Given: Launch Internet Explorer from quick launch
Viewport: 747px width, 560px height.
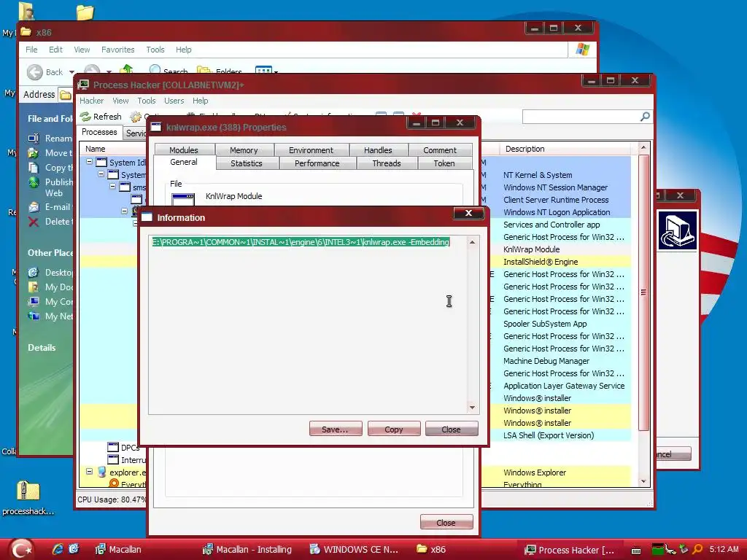Looking at the screenshot, I should coord(58,549).
